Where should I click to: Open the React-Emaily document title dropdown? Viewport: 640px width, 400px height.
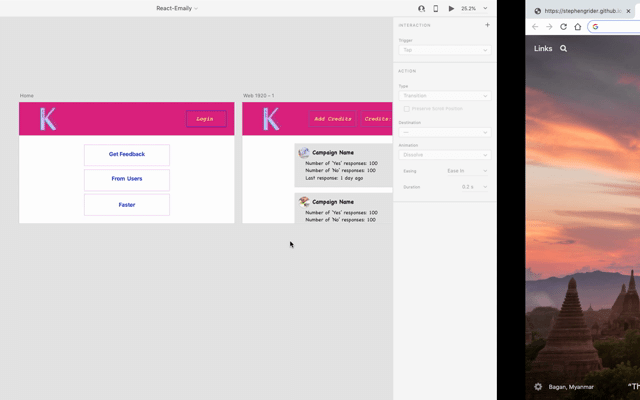point(177,8)
